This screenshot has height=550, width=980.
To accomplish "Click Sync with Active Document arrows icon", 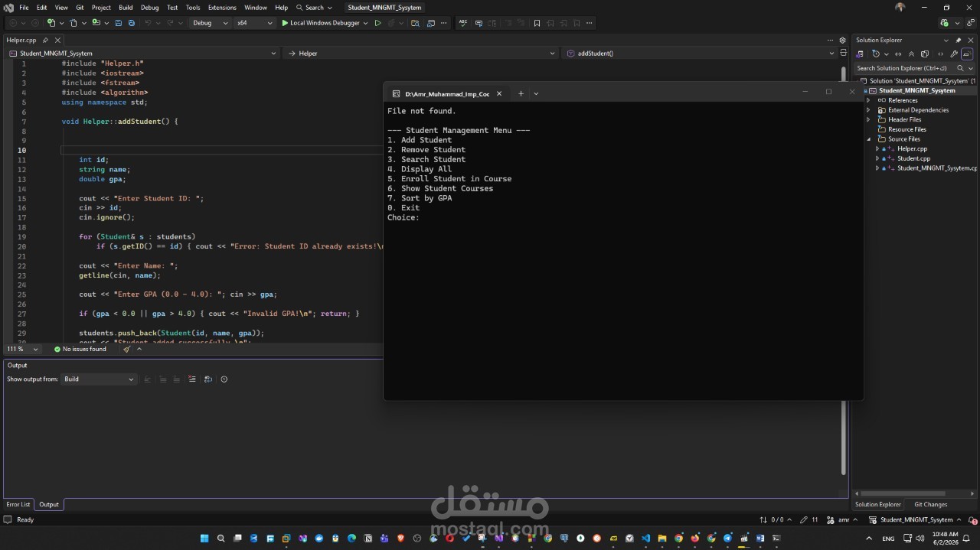I will [x=898, y=54].
